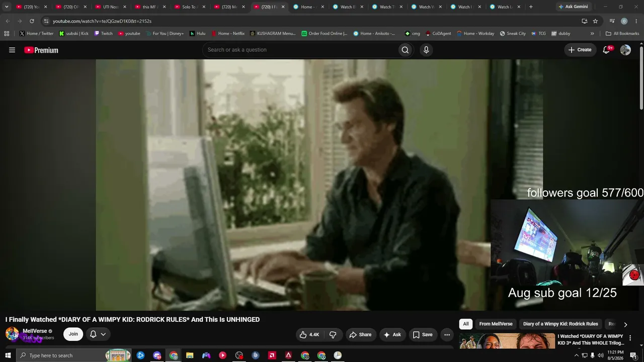Open more actions menu under video
This screenshot has height=362, width=644.
(447, 334)
